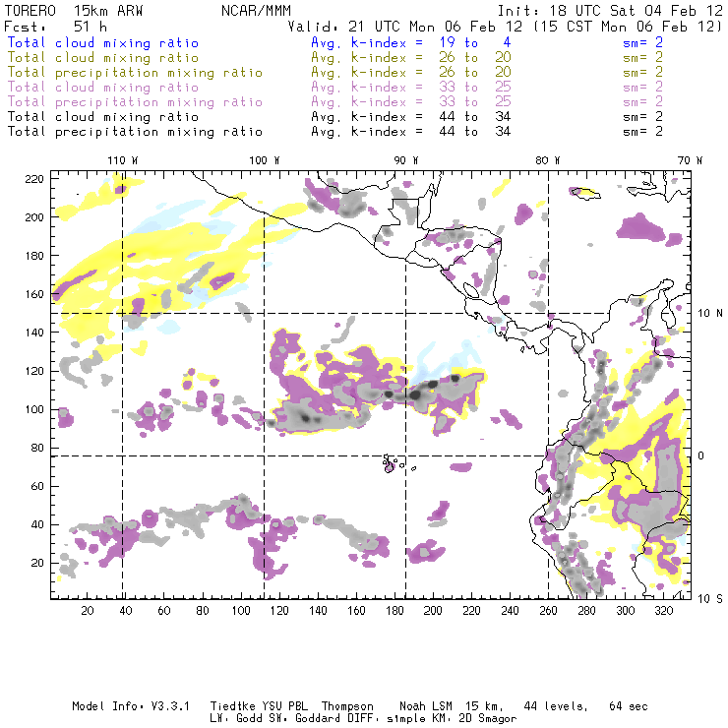
Task: Select the 'NCAR/MMM' header label
Action: coord(257,10)
